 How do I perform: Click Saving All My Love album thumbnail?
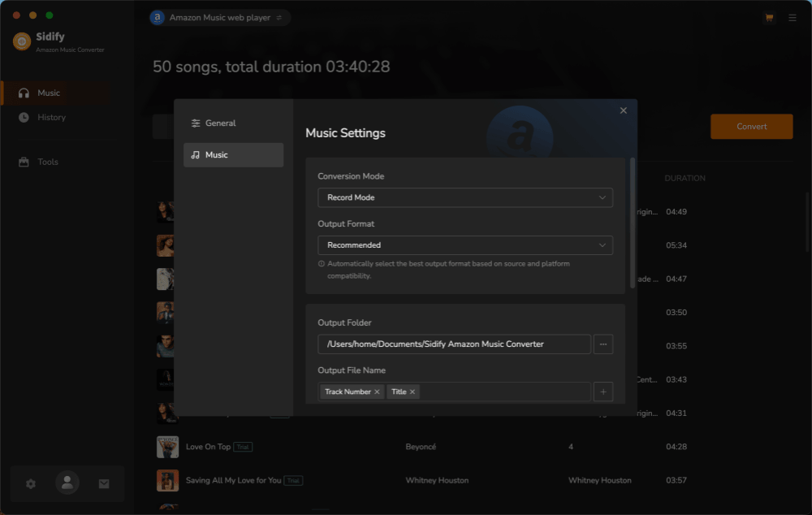167,480
